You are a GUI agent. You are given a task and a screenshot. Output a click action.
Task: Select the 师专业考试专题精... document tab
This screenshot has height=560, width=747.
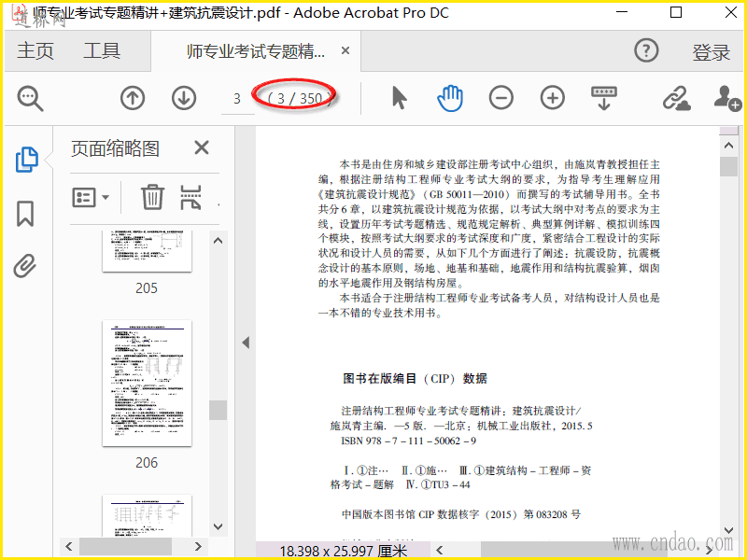pos(256,51)
